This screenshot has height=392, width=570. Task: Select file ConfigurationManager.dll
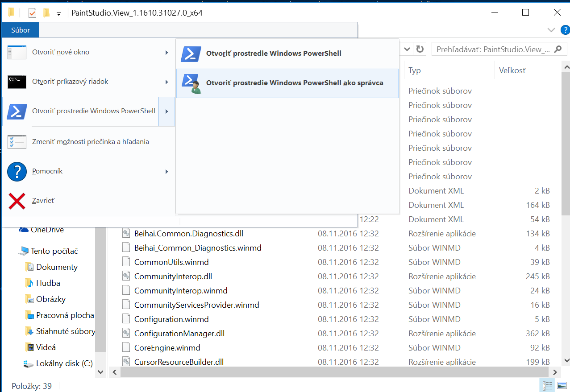179,334
